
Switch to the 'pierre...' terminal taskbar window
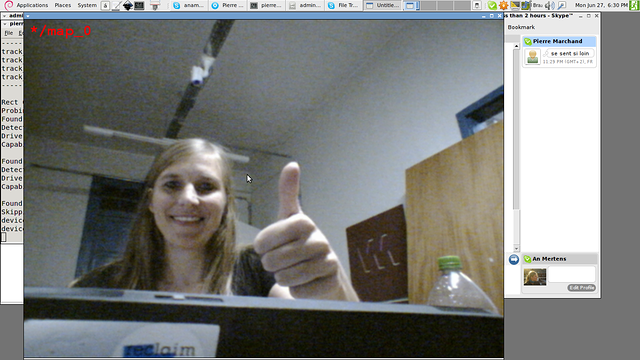267,5
